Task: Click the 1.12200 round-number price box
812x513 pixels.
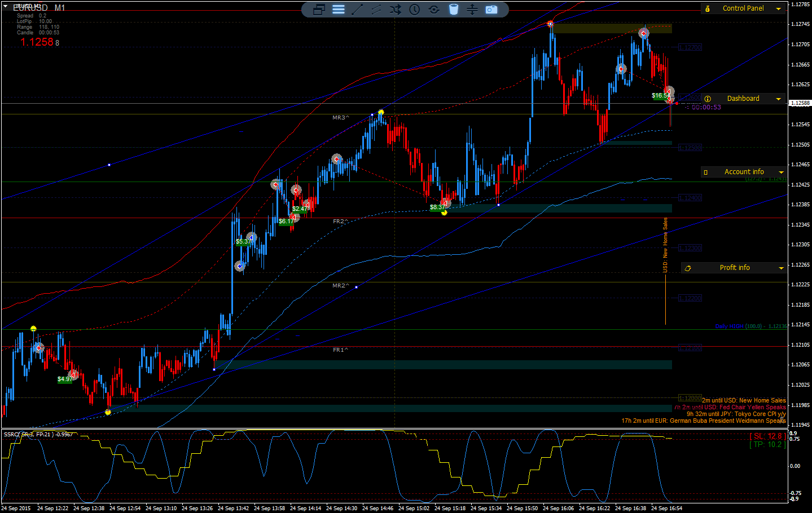Action: (x=690, y=298)
